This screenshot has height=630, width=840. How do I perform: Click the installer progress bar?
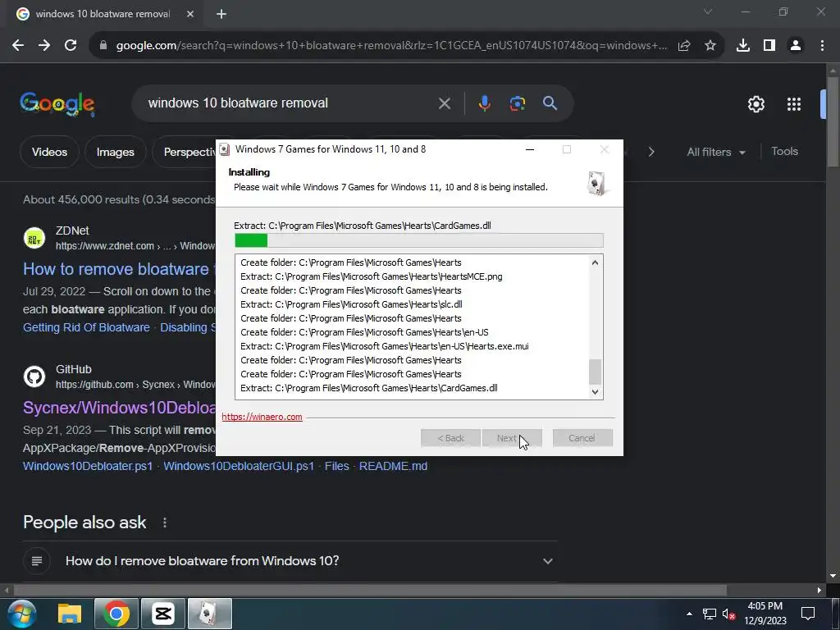click(419, 240)
